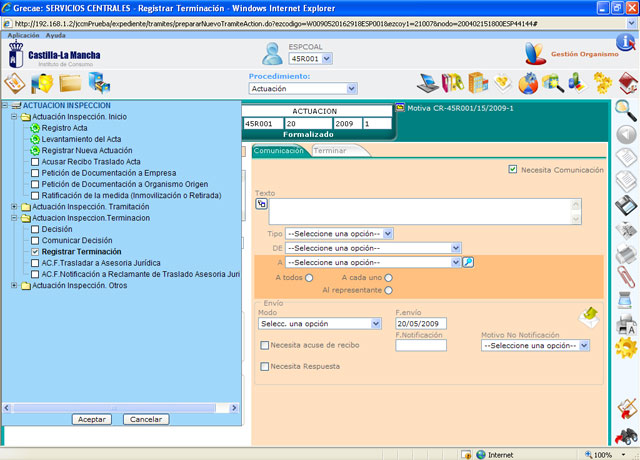Click the pie chart statistics icon

click(528, 83)
